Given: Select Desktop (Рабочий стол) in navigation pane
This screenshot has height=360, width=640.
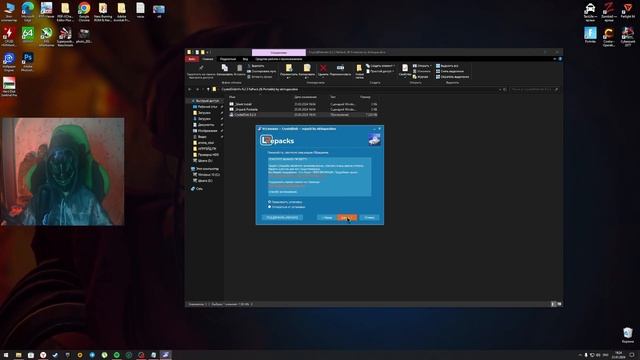Looking at the screenshot, I should (x=207, y=107).
